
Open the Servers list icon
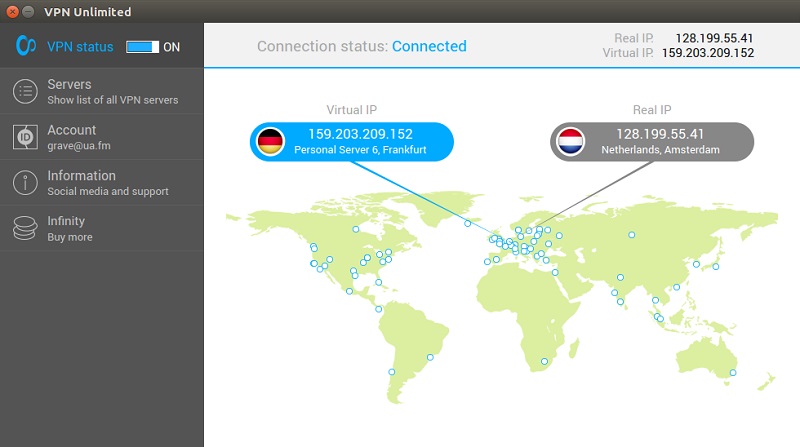(x=26, y=91)
